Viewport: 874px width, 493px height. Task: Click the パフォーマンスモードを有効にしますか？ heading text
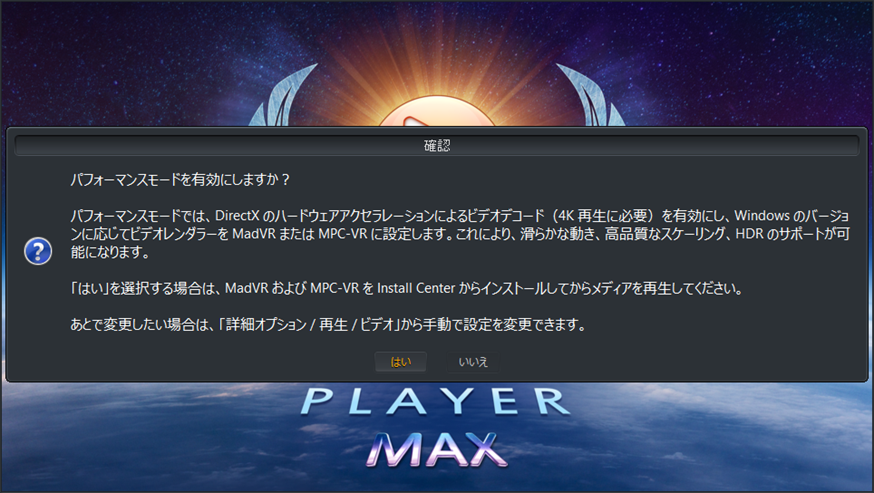point(180,180)
